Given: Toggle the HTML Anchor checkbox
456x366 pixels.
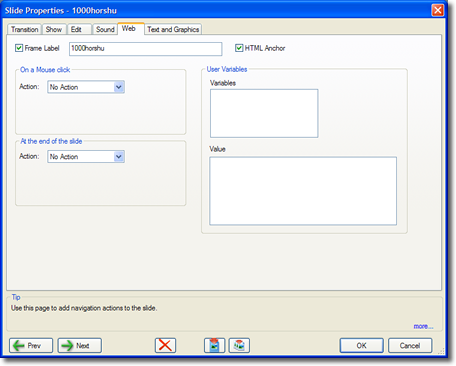Looking at the screenshot, I should click(239, 48).
